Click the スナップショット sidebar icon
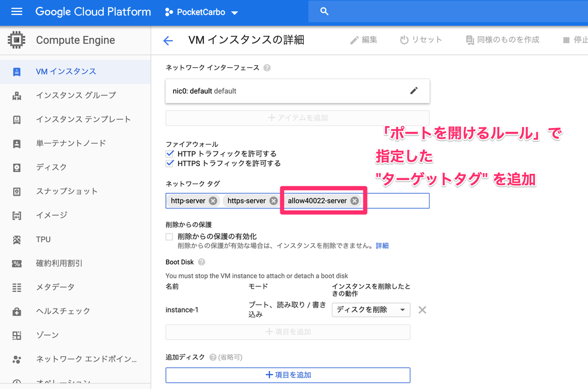 [x=17, y=192]
